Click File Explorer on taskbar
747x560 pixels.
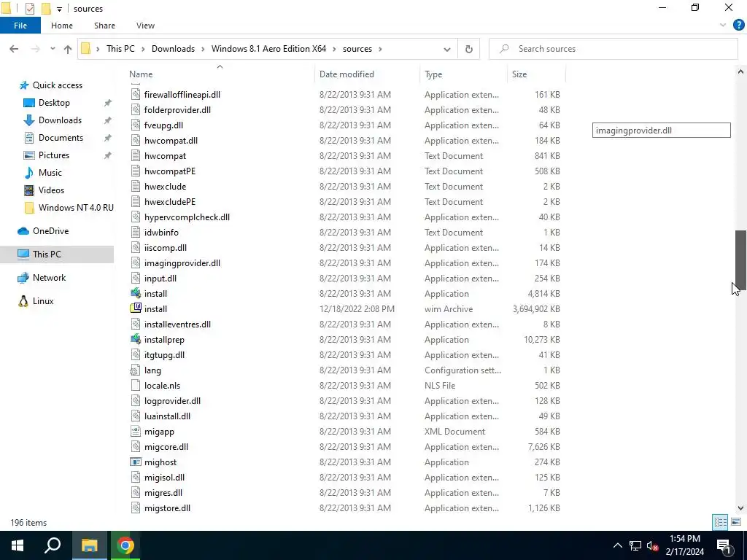[89, 545]
